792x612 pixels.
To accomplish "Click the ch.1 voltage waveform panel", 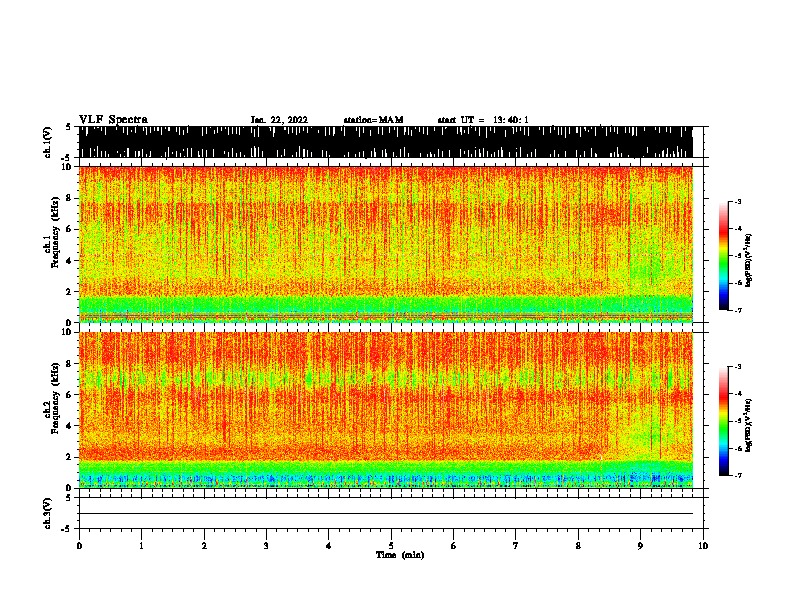I will tap(385, 142).
